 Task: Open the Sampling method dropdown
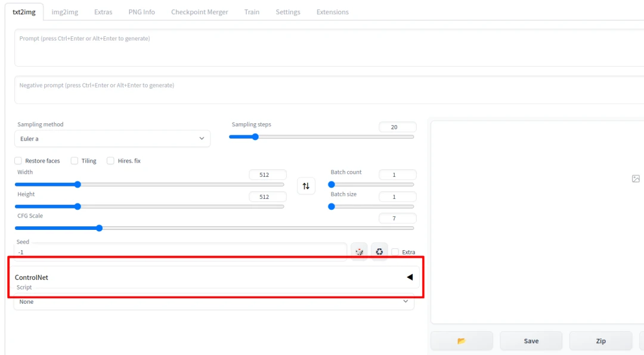[112, 139]
